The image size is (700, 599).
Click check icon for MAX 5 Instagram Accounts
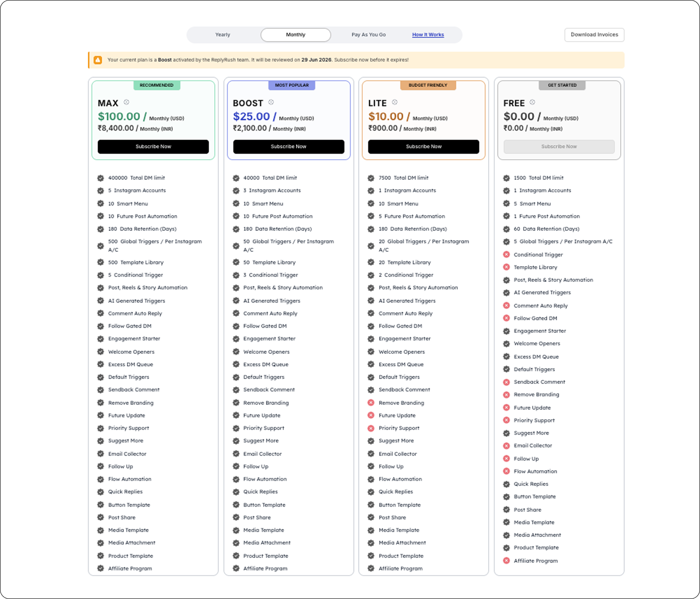pyautogui.click(x=100, y=190)
